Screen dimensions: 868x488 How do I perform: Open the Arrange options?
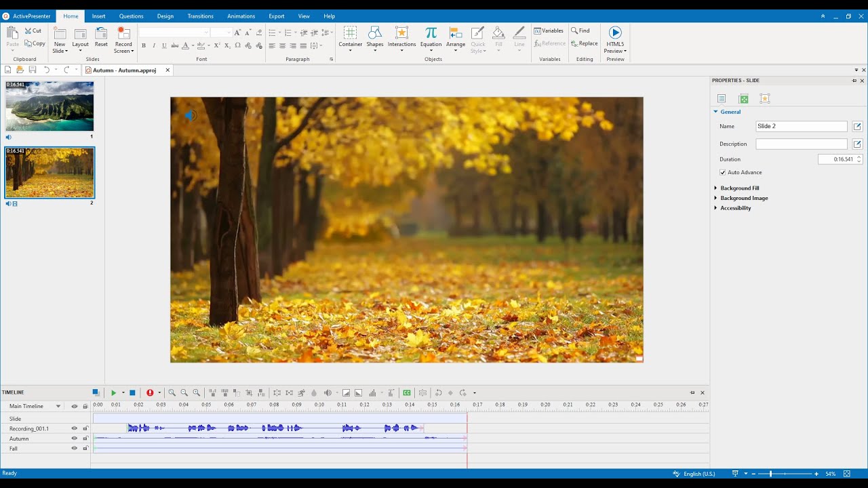(456, 39)
